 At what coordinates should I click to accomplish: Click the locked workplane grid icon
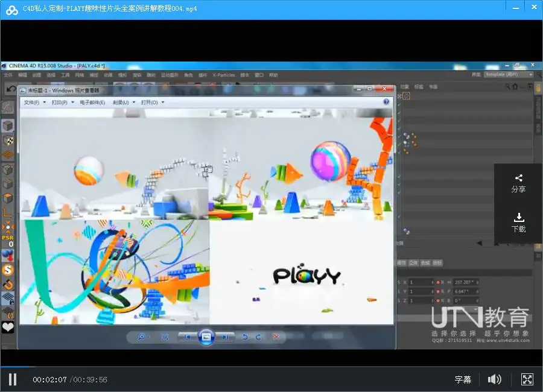click(8, 298)
